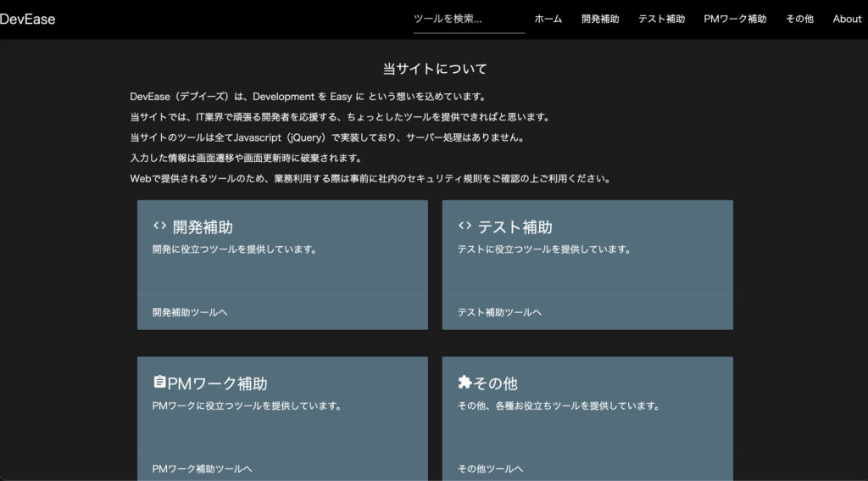Open the About page from navigation
The width and height of the screenshot is (868, 481).
click(x=847, y=19)
